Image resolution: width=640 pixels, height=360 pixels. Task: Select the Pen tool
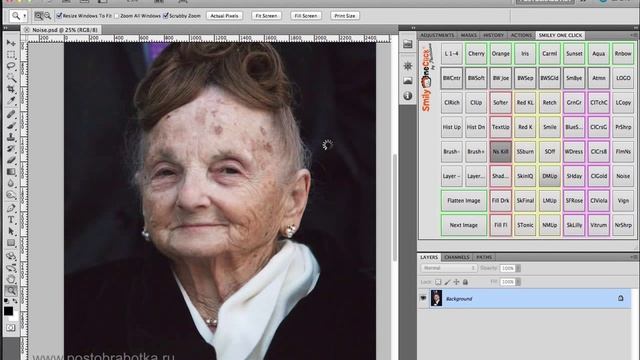[11, 209]
